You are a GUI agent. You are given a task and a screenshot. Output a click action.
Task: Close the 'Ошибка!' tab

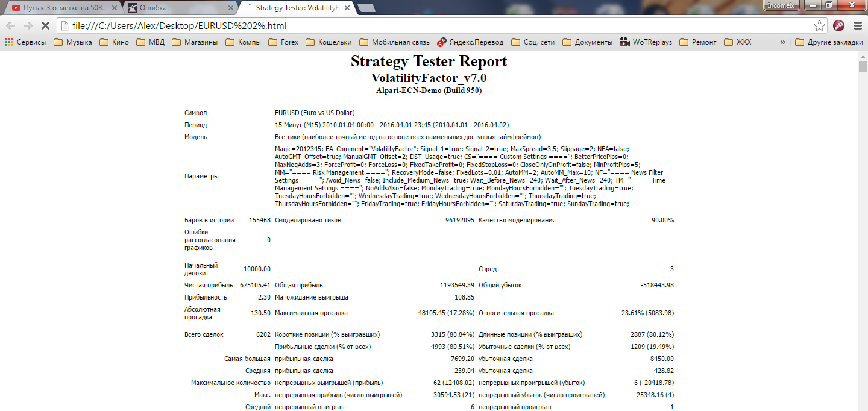click(x=230, y=8)
